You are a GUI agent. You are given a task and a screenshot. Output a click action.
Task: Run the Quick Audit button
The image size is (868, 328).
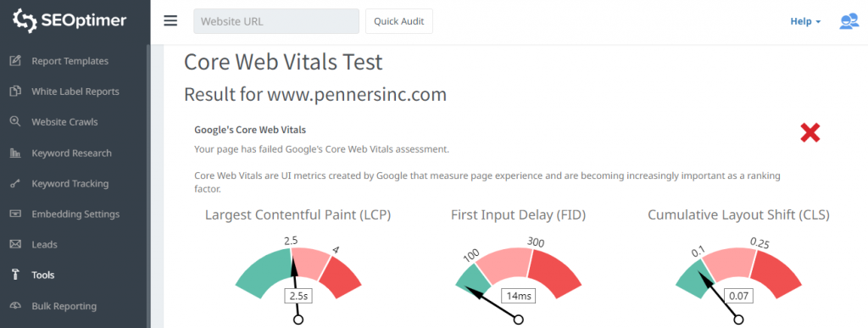[399, 21]
